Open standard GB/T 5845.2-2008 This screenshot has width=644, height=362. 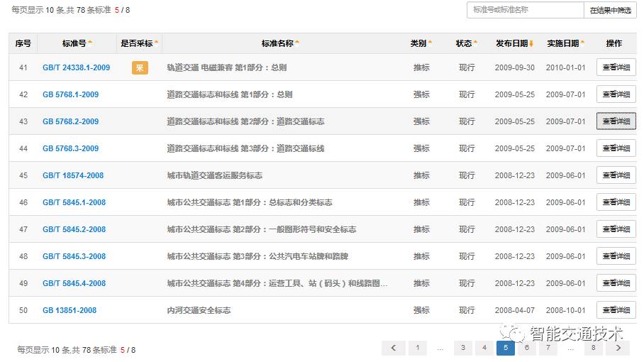[x=74, y=229]
